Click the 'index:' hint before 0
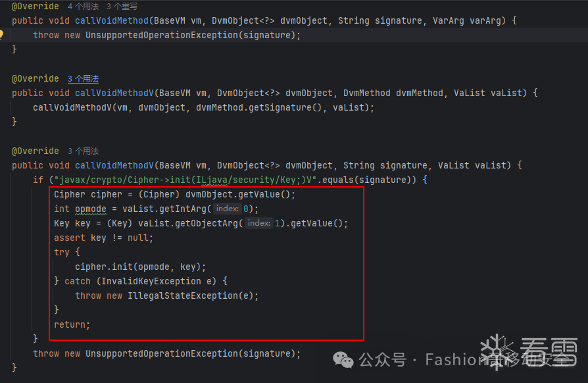The width and height of the screenshot is (588, 383). pyautogui.click(x=228, y=209)
